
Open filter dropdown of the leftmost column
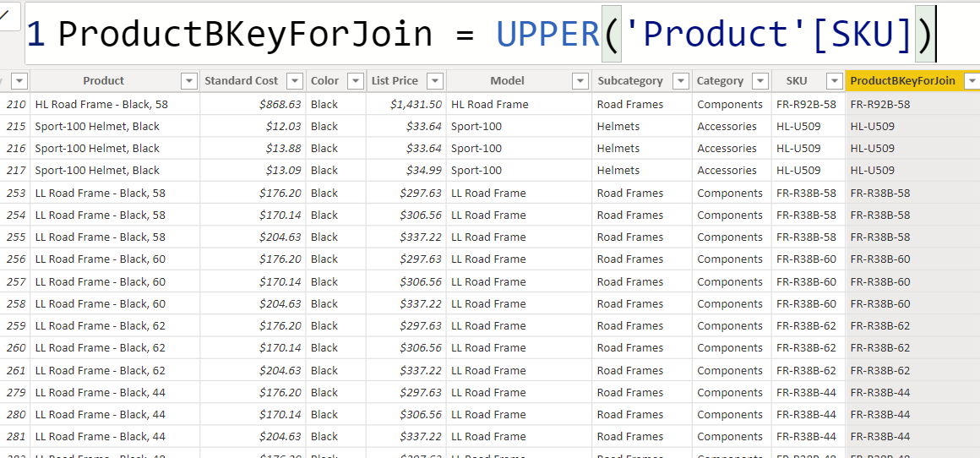pyautogui.click(x=19, y=81)
